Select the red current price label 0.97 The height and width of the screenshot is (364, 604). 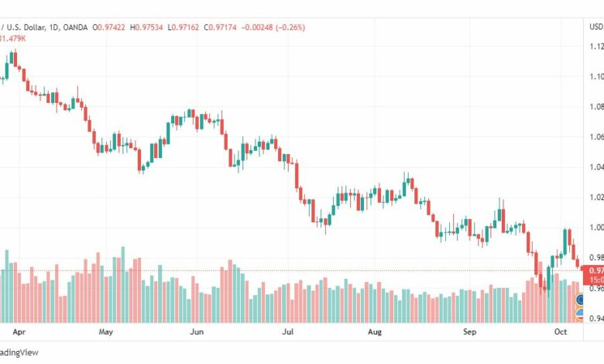pyautogui.click(x=593, y=275)
